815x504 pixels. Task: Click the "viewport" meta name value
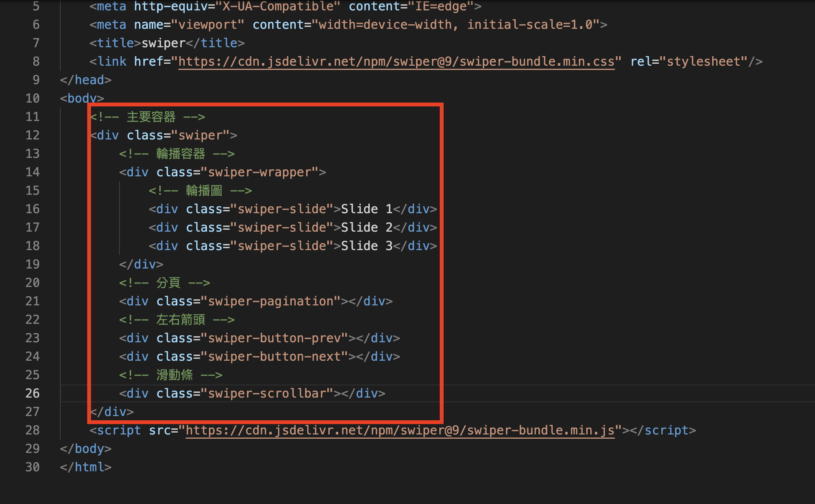[x=207, y=25]
